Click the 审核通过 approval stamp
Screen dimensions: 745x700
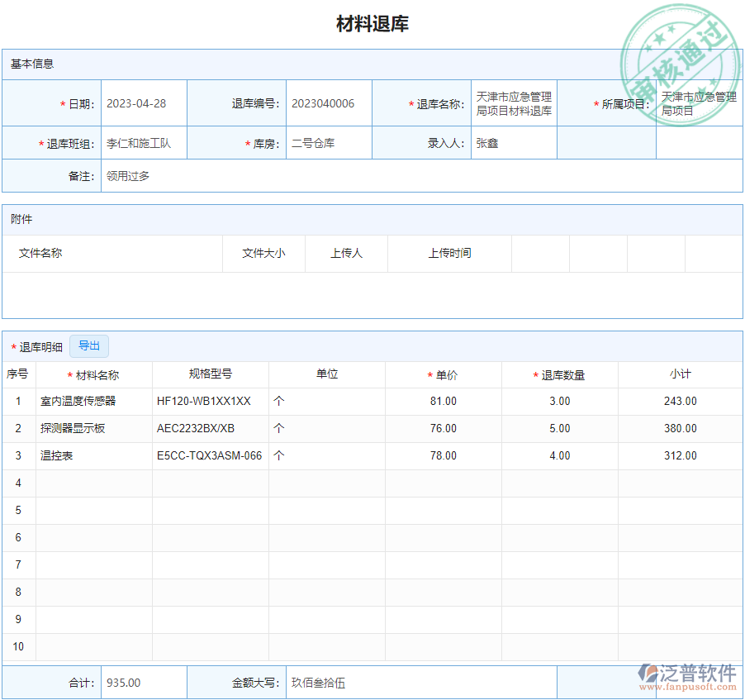(679, 64)
